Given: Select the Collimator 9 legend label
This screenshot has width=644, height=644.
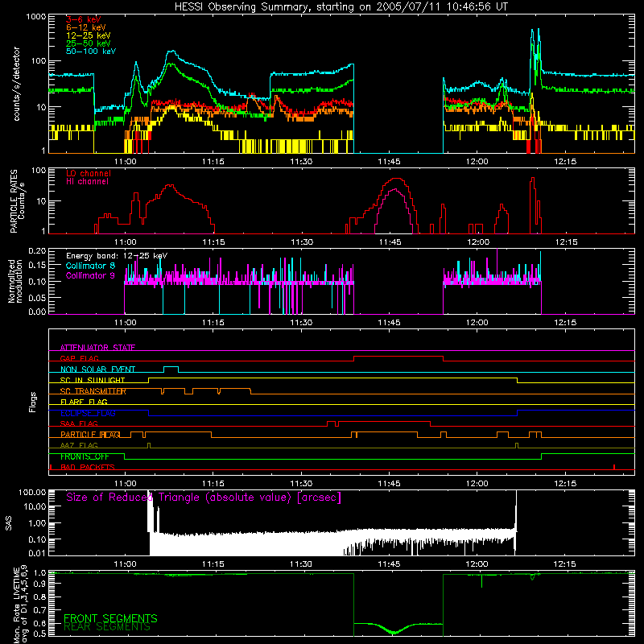Looking at the screenshot, I should click(x=90, y=275).
